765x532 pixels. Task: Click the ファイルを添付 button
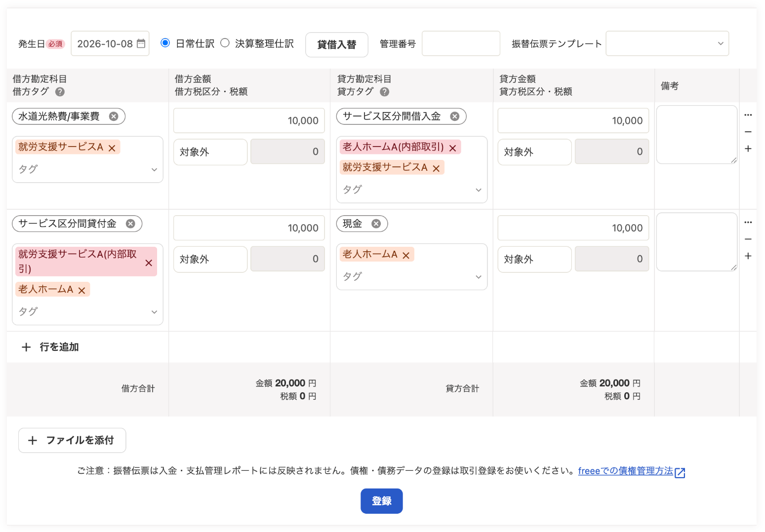click(72, 440)
